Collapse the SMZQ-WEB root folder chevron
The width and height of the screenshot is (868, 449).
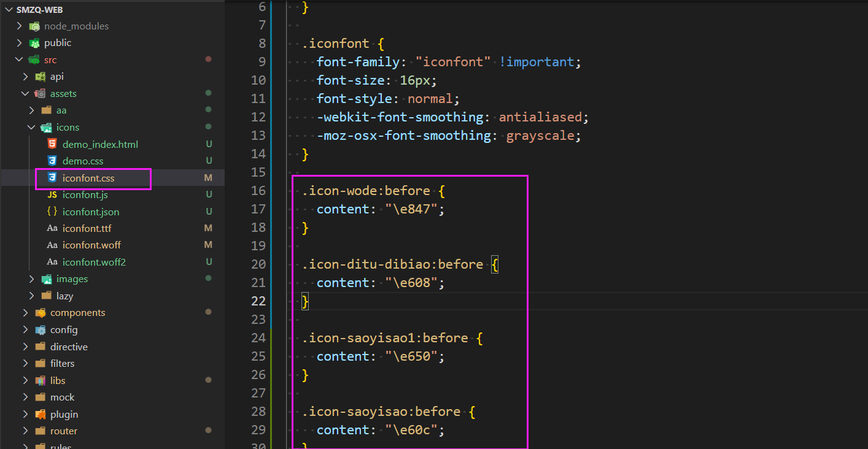[8, 10]
